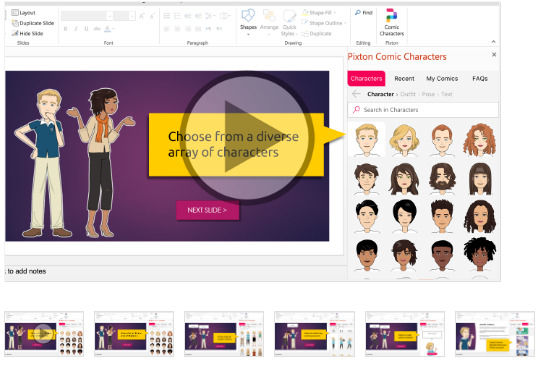Open the Comic Characters Pixton add-in

click(x=392, y=22)
